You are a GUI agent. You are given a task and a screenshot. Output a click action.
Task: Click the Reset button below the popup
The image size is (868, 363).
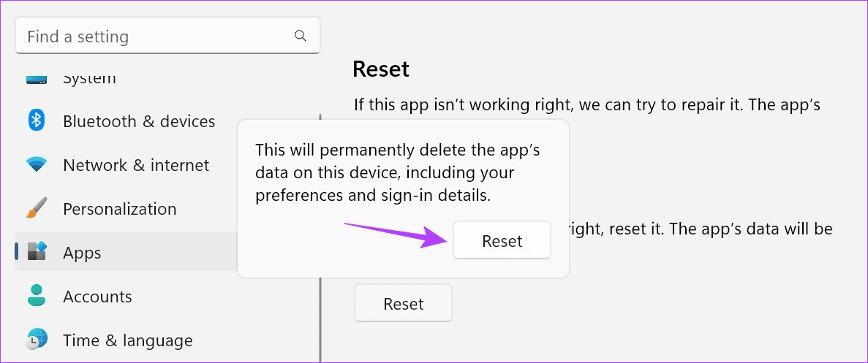point(403,303)
